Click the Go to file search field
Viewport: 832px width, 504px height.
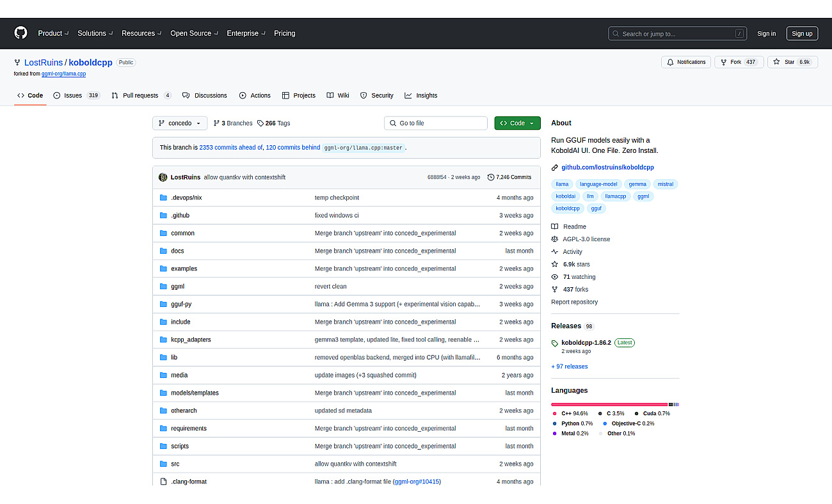point(436,123)
